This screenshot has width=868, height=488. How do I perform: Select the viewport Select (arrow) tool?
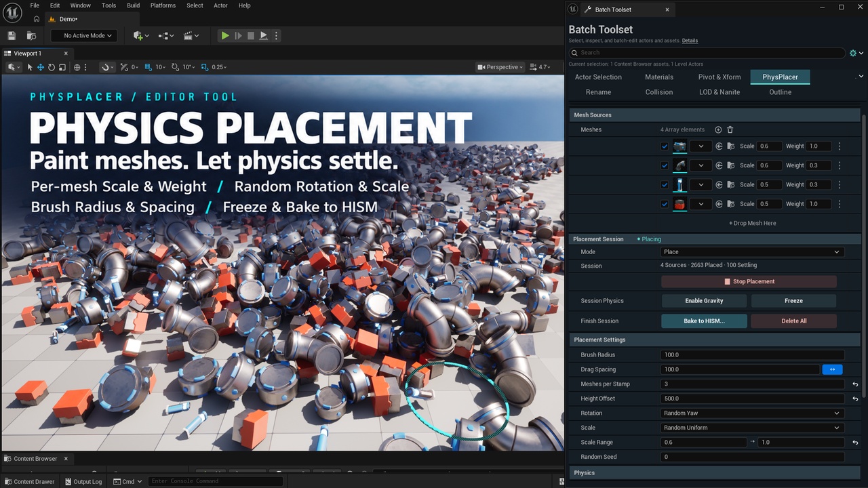(30, 67)
